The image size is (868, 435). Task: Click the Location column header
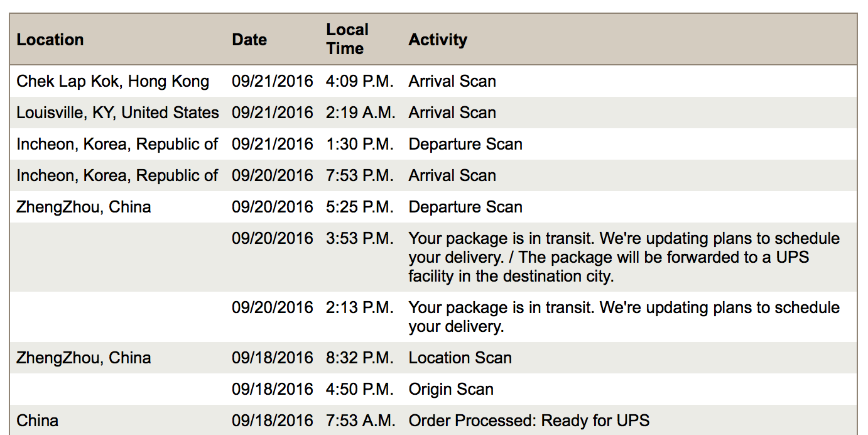pos(50,40)
